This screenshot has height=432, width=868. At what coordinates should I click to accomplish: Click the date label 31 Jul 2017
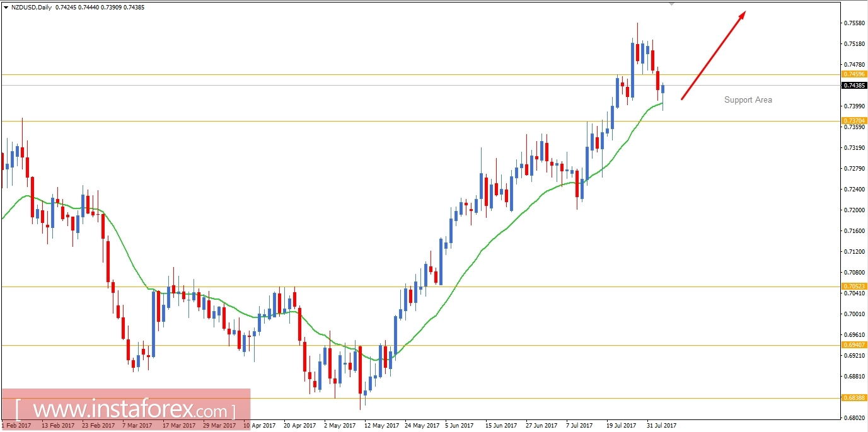(660, 426)
